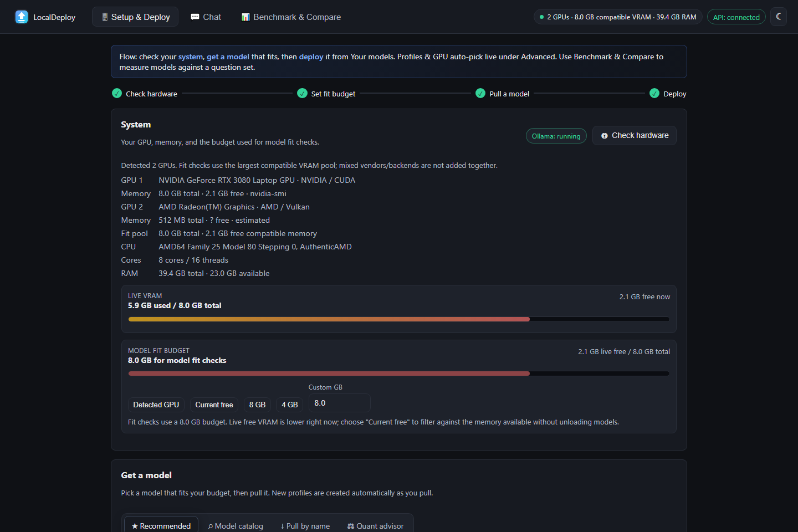798x532 pixels.
Task: Click the '8 cores / 16 threads' value
Action: (x=193, y=260)
